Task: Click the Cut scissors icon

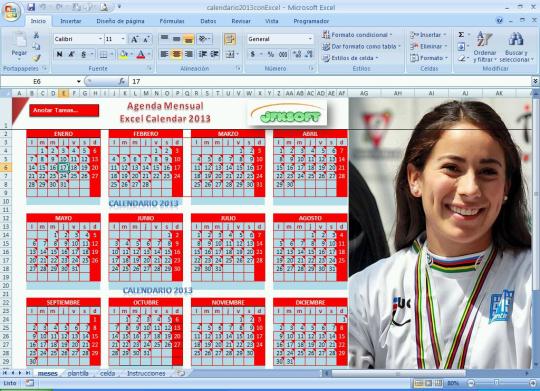Action: click(36, 35)
